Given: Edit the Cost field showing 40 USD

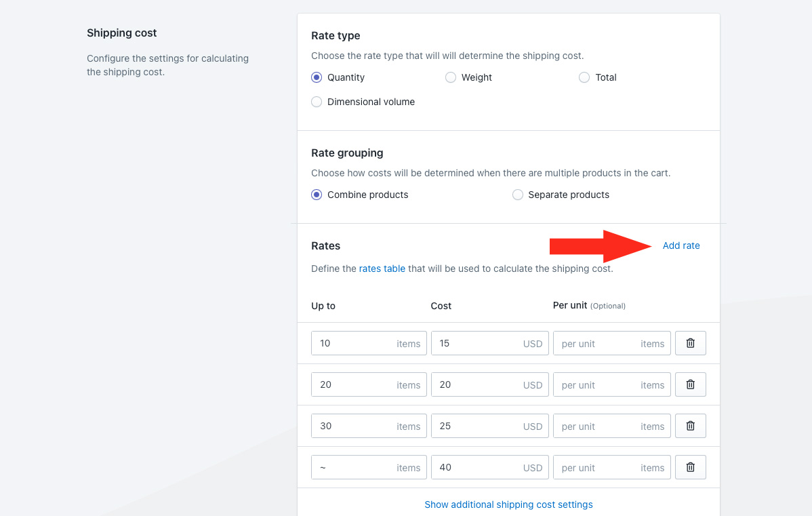Looking at the screenshot, I should tap(474, 467).
